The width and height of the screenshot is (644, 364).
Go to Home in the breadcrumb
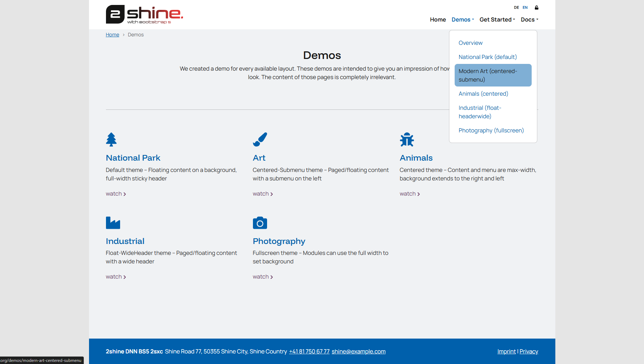coord(112,35)
